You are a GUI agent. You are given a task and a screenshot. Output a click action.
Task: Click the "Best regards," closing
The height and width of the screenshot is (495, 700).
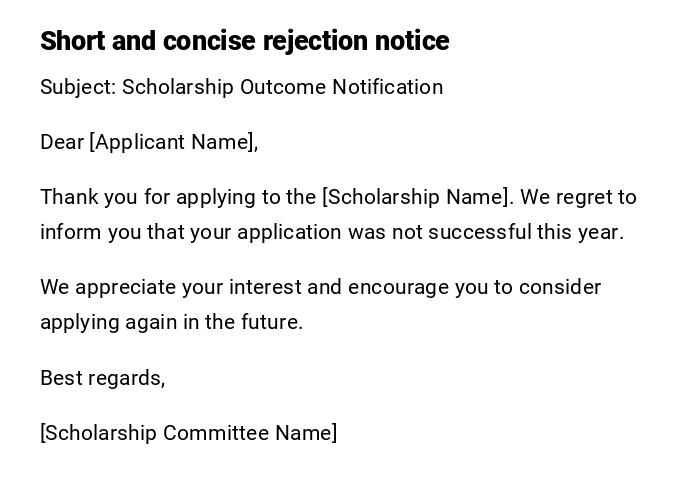pos(102,378)
